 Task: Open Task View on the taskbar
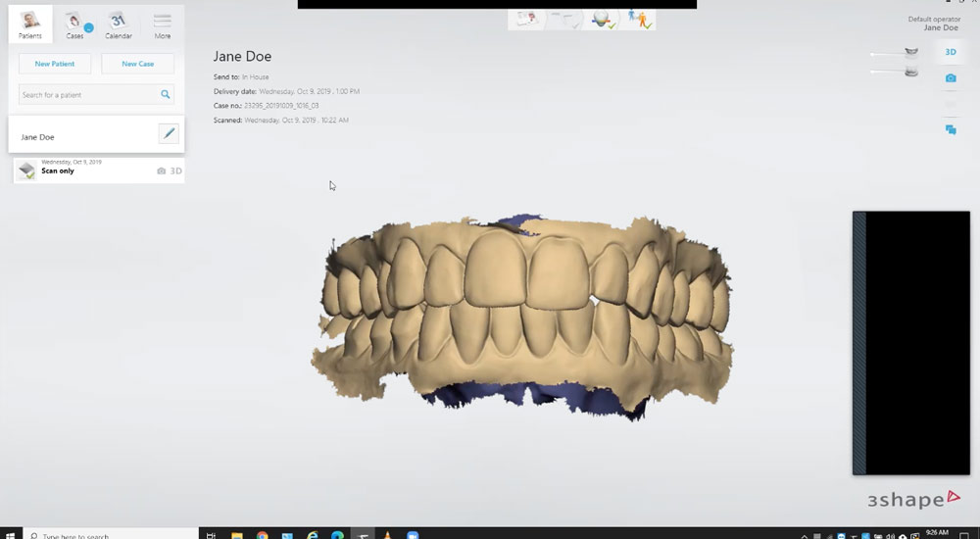pos(212,535)
